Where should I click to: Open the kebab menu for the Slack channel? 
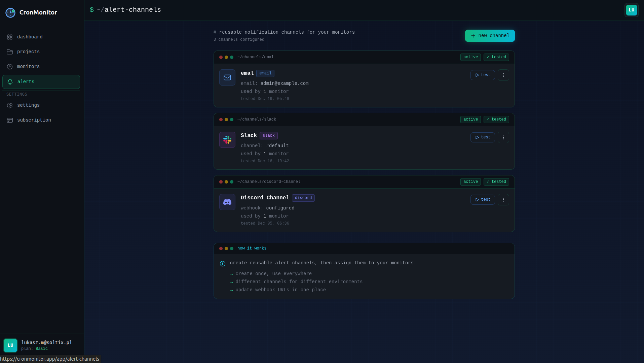[503, 137]
